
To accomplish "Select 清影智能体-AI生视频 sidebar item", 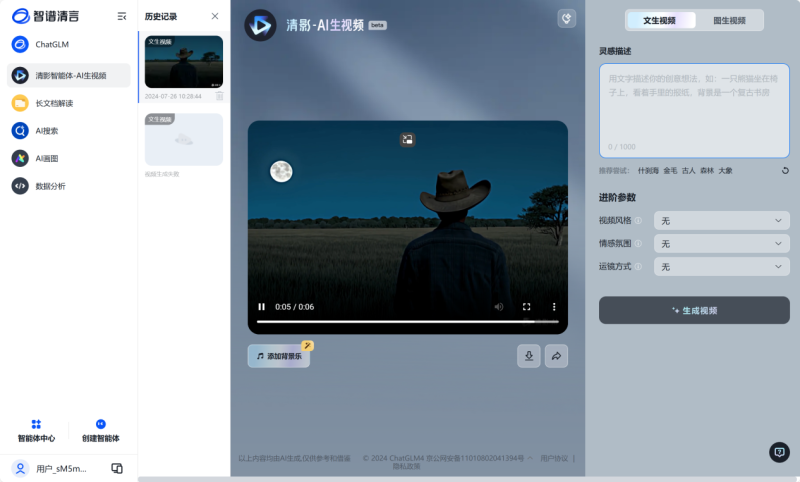I will coord(69,75).
